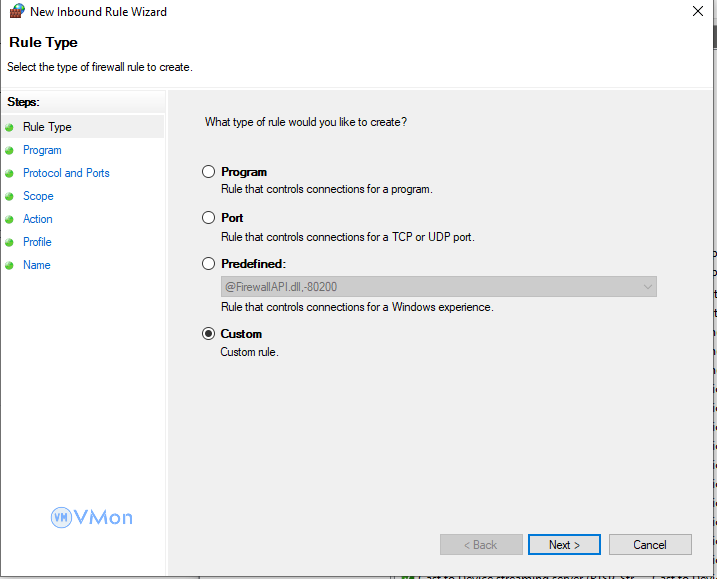The image size is (717, 579).
Task: Jump to the Scope step
Action: coord(38,196)
